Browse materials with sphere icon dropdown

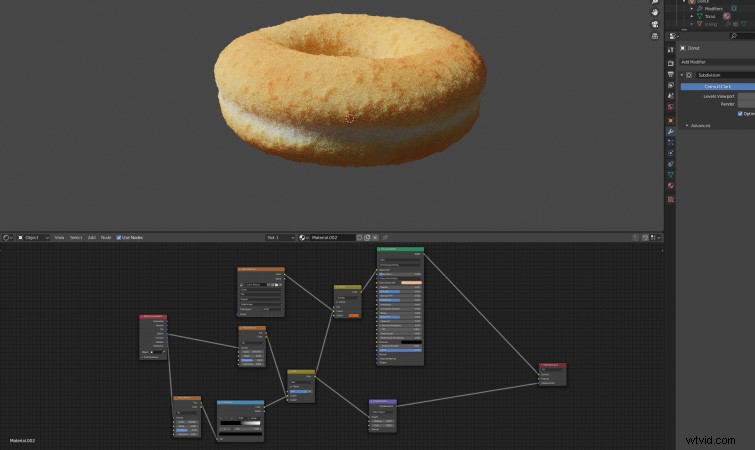click(x=303, y=237)
